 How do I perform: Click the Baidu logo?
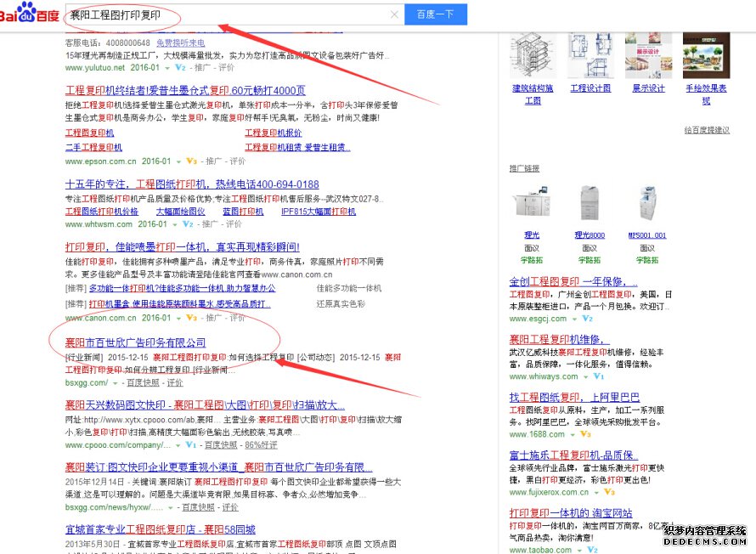[29, 14]
